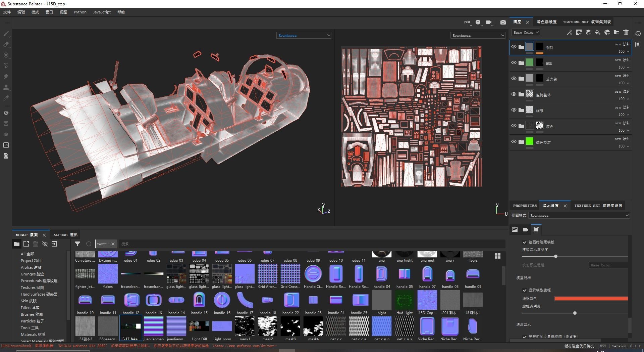Open the History panel icon
Viewport: 644px width, 352px height.
click(x=638, y=34)
